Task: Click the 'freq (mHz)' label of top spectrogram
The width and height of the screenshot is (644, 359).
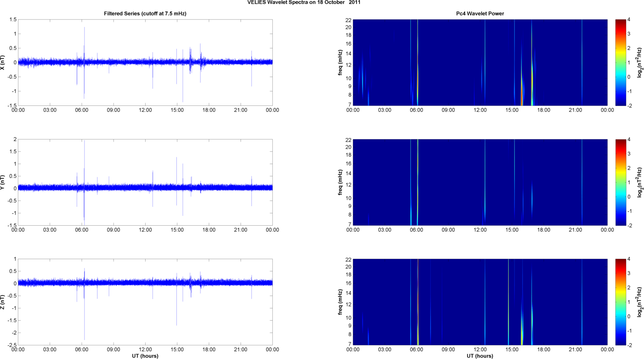Action: (340, 62)
